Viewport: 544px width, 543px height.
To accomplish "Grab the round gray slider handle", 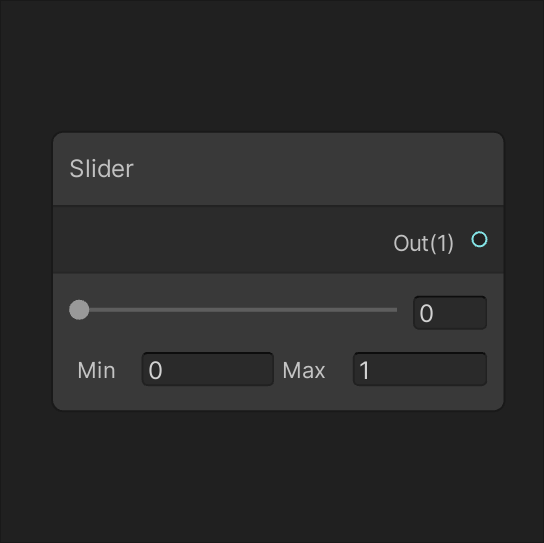I will [79, 309].
